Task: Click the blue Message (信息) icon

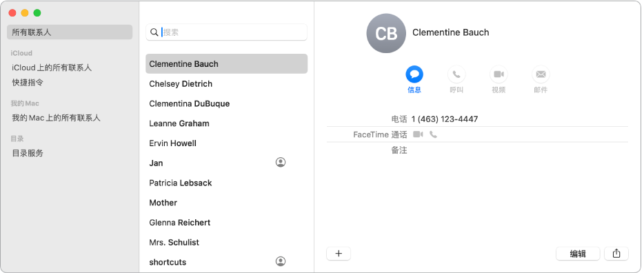Action: (414, 74)
